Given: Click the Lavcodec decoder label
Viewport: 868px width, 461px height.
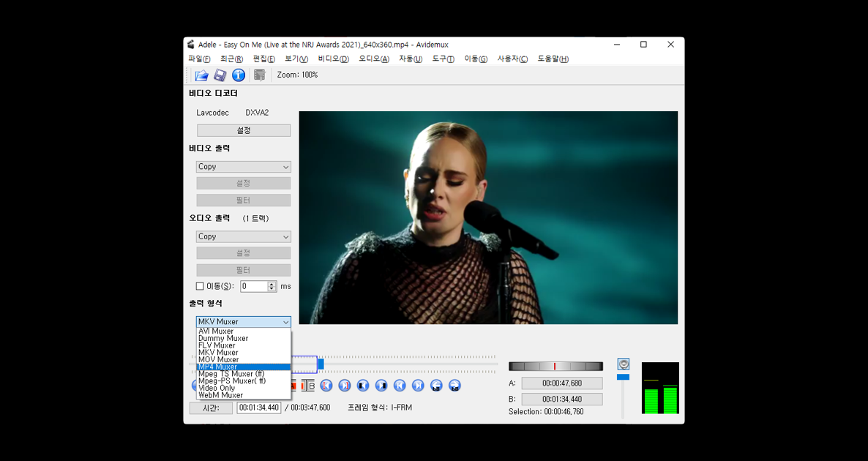Looking at the screenshot, I should 212,113.
